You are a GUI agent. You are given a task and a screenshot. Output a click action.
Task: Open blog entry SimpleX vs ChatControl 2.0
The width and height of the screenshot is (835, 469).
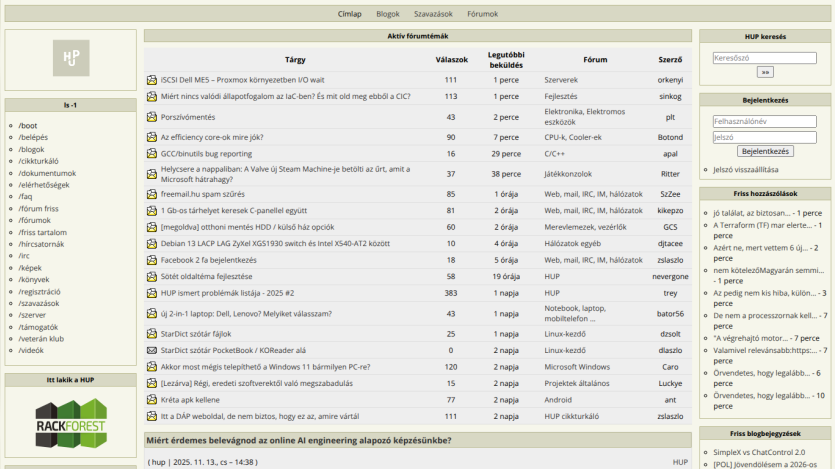click(x=759, y=452)
